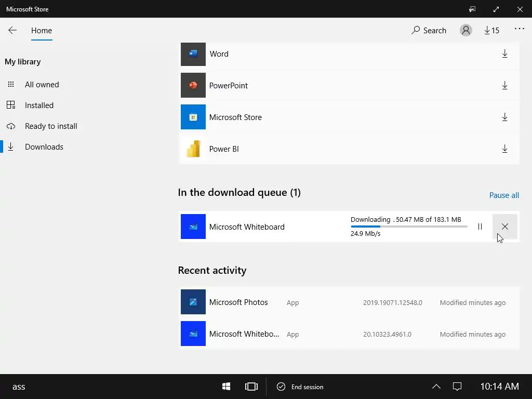Viewport: 532px width, 399px height.
Task: Show hidden tray icons chevron
Action: 436,387
